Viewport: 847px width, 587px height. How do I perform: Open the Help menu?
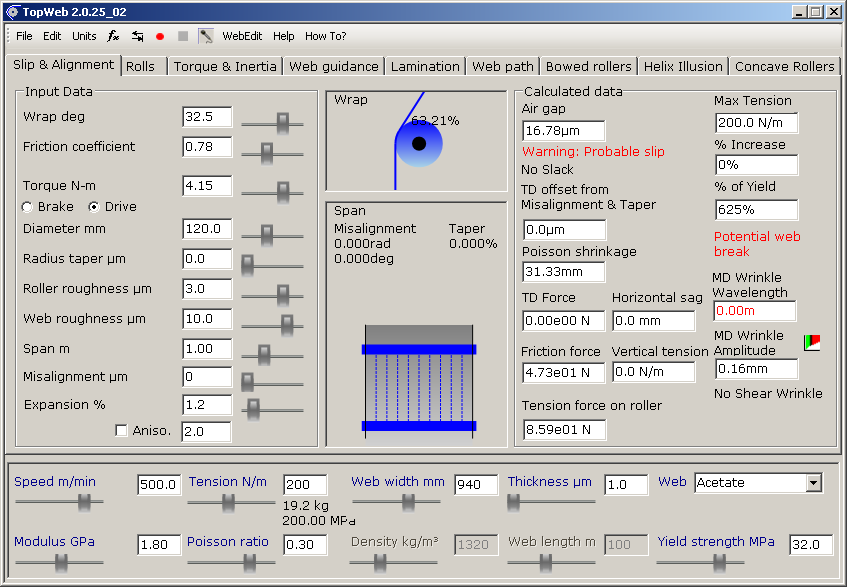pos(284,36)
